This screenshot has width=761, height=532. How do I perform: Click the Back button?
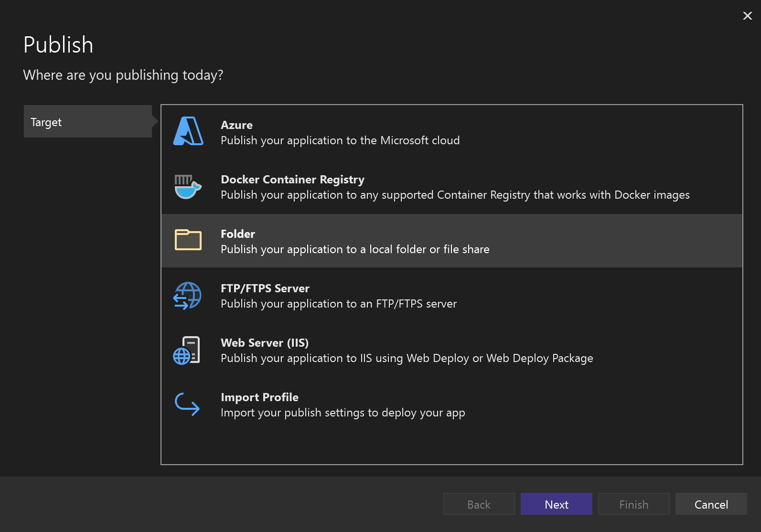[x=479, y=504]
